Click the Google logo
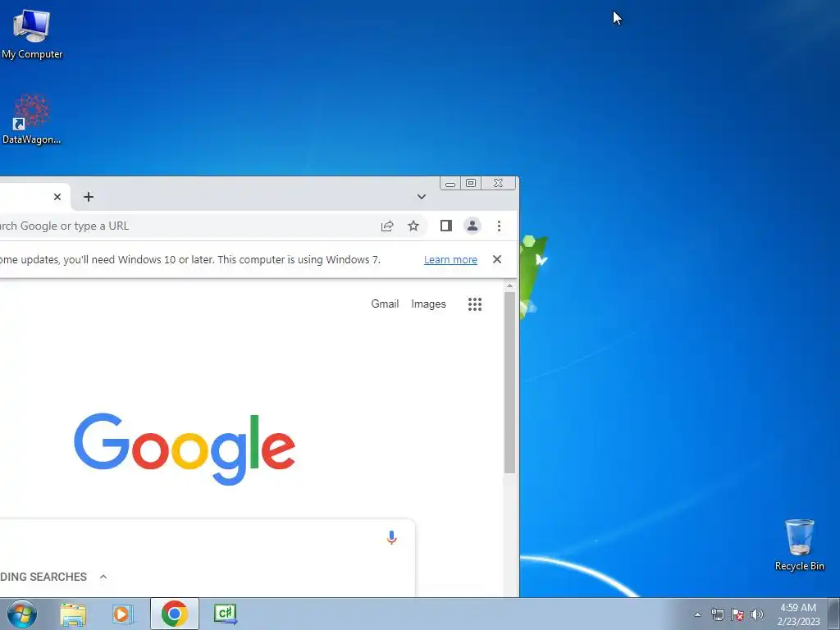The image size is (840, 630). tap(185, 449)
